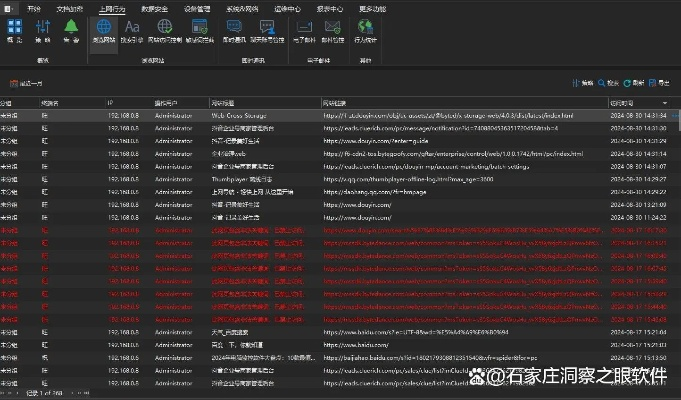
Task: Toggle sort arrow on 访问时间 column
Action: [664, 103]
